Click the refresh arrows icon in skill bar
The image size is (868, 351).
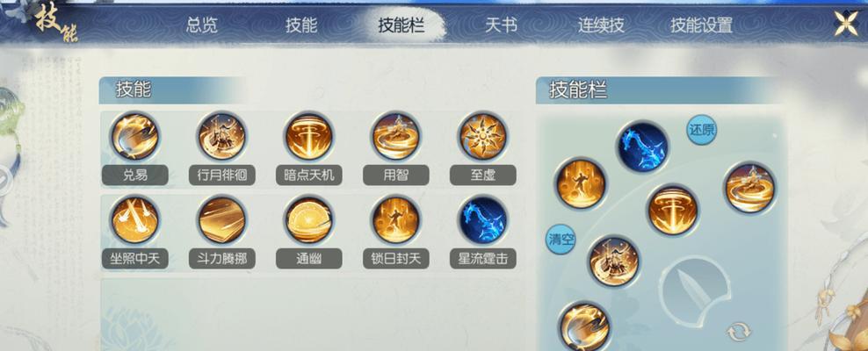pos(739,333)
